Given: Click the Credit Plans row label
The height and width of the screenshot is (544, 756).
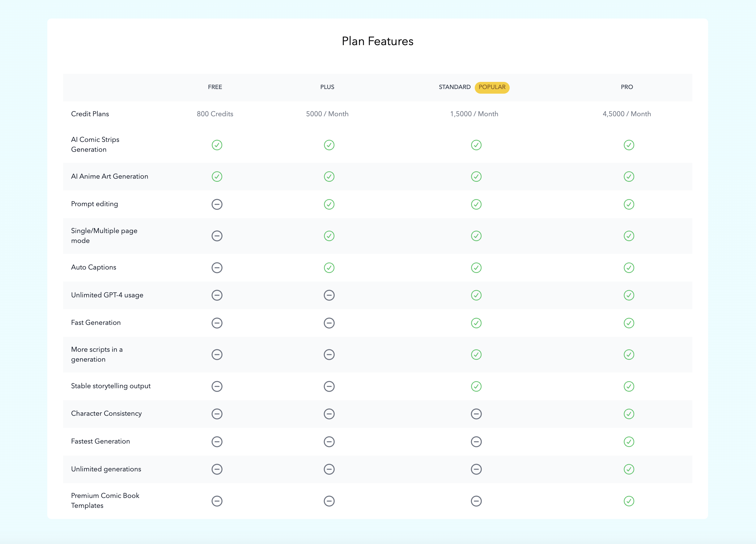Looking at the screenshot, I should (90, 114).
